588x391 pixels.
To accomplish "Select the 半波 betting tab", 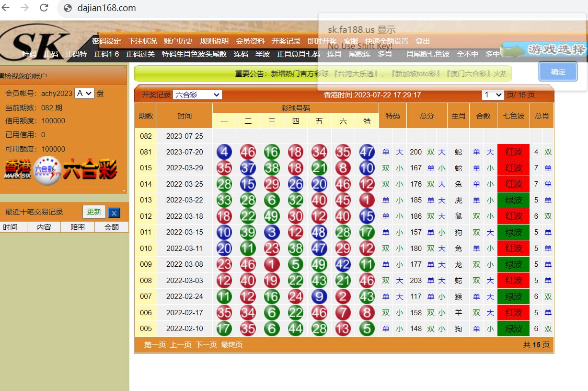I will pos(263,54).
